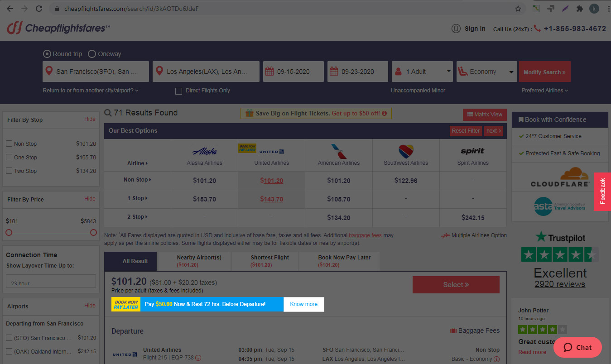Open the Cheapflightsfares logo home link

coord(58,29)
